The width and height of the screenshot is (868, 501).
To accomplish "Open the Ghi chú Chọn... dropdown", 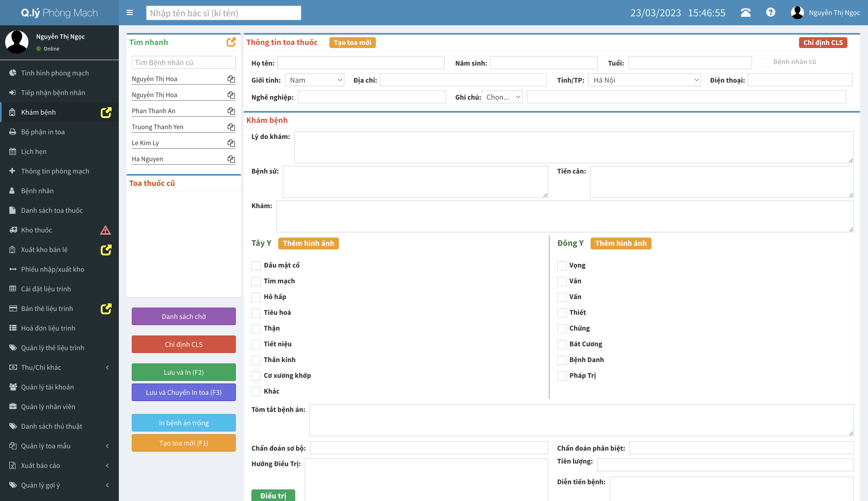I will point(502,97).
